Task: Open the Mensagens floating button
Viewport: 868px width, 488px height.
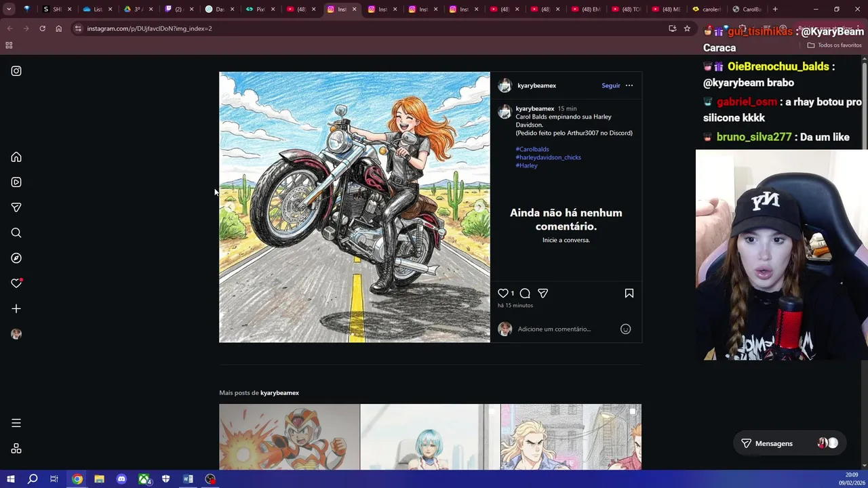Action: (789, 443)
